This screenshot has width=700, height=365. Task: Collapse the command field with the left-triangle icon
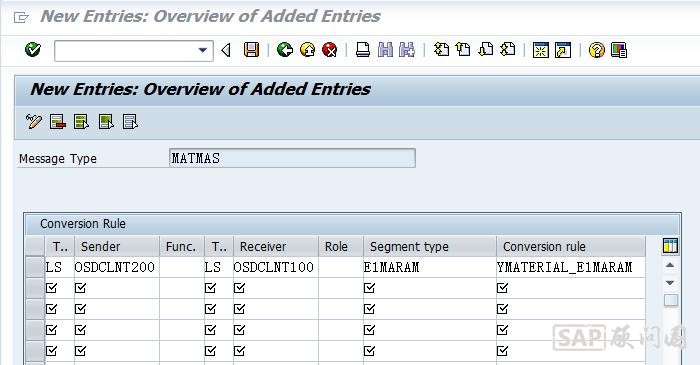[226, 50]
